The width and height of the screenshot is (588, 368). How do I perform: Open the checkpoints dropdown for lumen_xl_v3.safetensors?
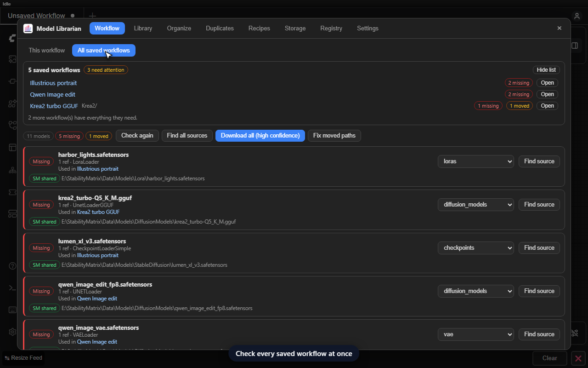[x=476, y=248]
